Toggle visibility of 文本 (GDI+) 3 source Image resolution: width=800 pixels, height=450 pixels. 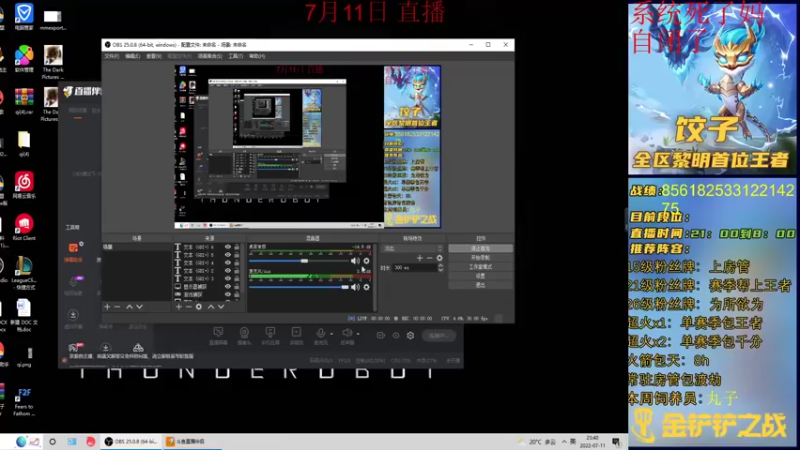pyautogui.click(x=228, y=279)
